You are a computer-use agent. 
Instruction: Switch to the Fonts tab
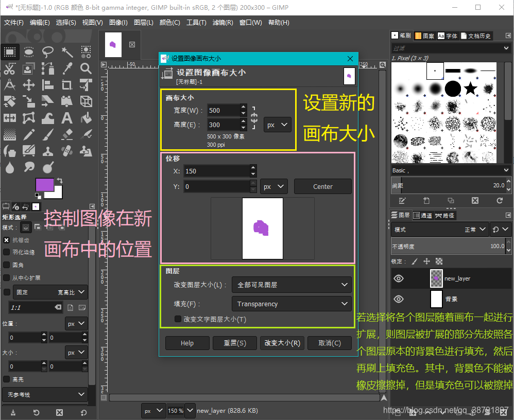(x=448, y=36)
